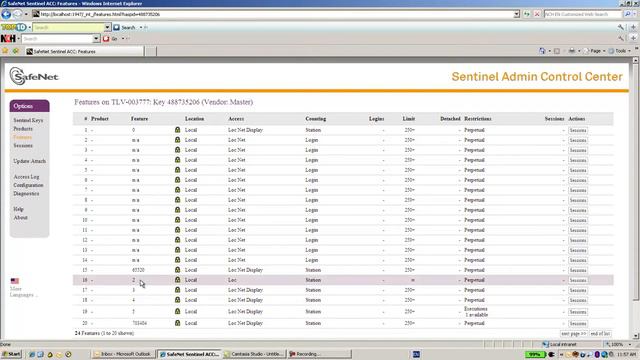This screenshot has height=360, width=640.
Task: Click the NCH web search box
Action: coord(582,14)
